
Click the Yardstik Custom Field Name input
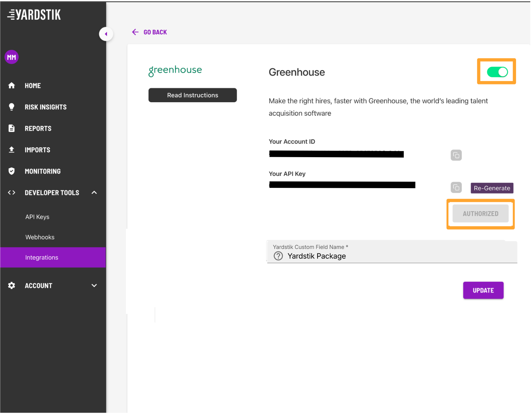[x=392, y=252]
